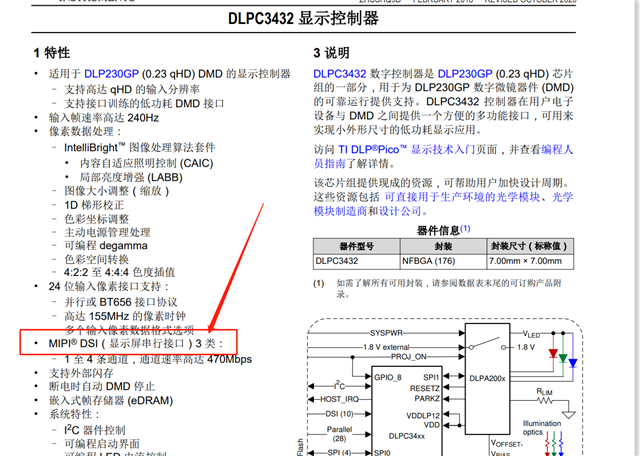The image size is (640, 456).
Task: Click footnote marker (1) beside 器件信息
Action: click(x=465, y=229)
